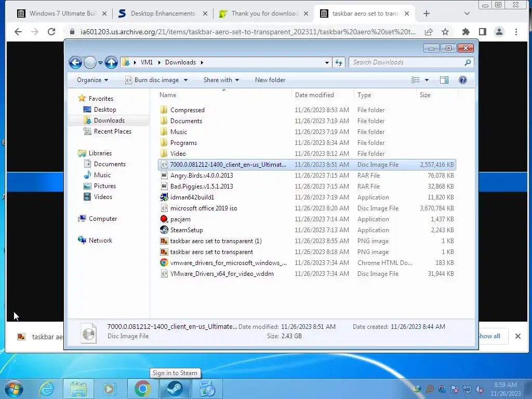This screenshot has width=532, height=399.
Task: Click the Steam taskbar button
Action: click(175, 389)
